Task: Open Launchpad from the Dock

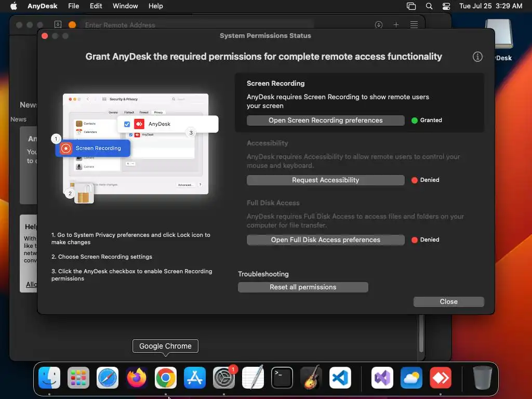Action: [78, 378]
